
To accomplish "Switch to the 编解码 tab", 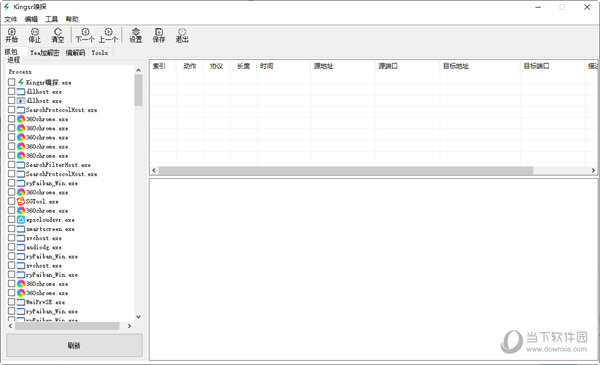I will pyautogui.click(x=75, y=53).
